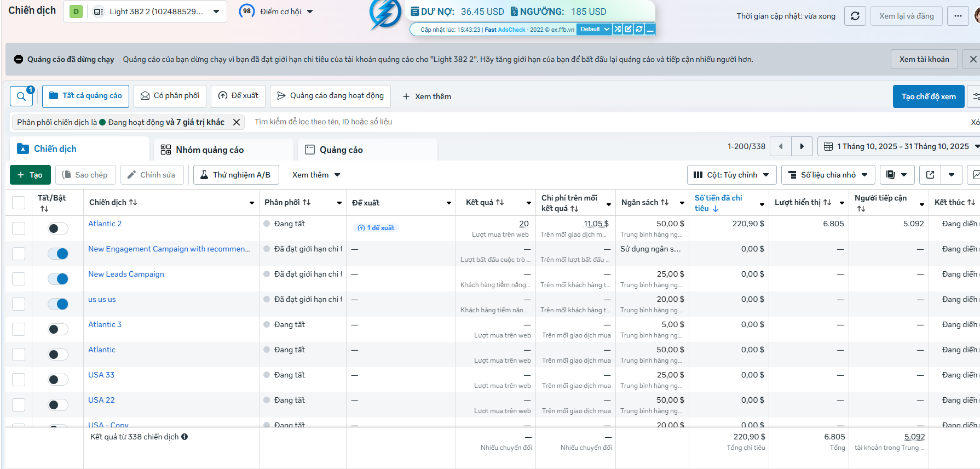Viewport: 980px width, 469px height.
Task: Expand the export options arrow
Action: 952,175
